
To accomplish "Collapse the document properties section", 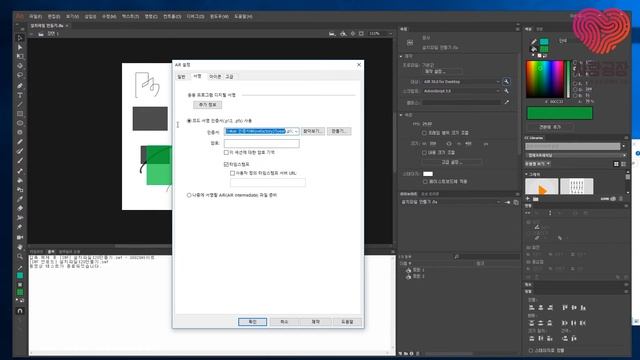I will pos(401,115).
